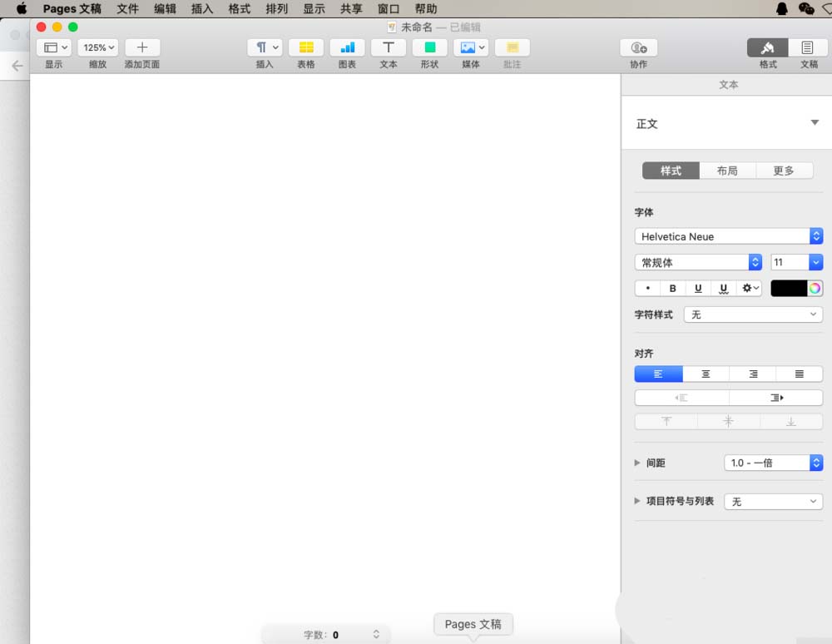Click the increase indent button

click(775, 398)
